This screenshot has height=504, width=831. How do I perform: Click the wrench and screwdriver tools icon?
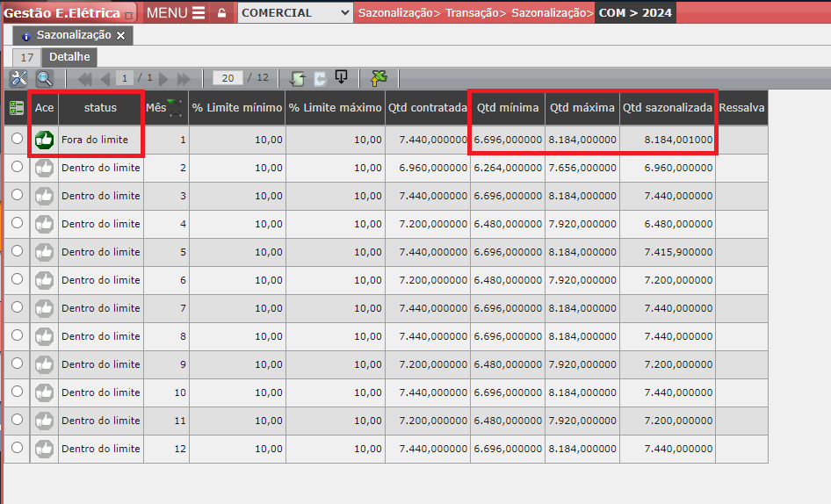(x=18, y=79)
